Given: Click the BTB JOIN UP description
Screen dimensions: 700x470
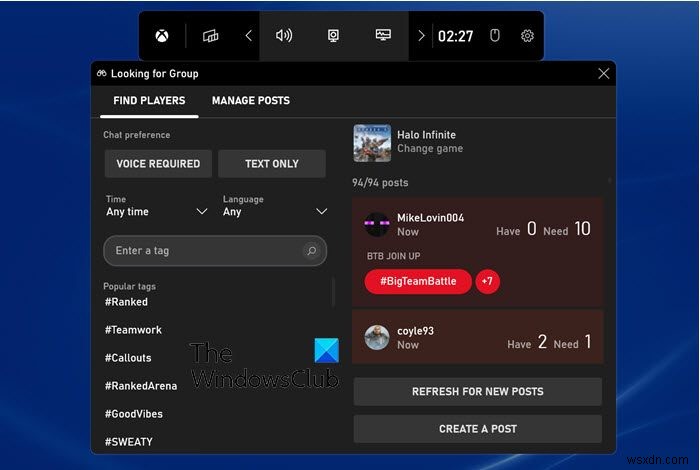Looking at the screenshot, I should (393, 256).
